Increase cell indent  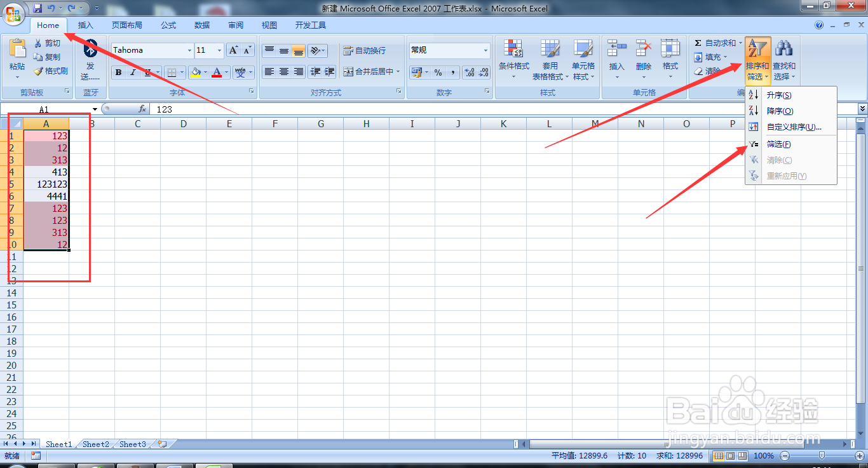[330, 72]
